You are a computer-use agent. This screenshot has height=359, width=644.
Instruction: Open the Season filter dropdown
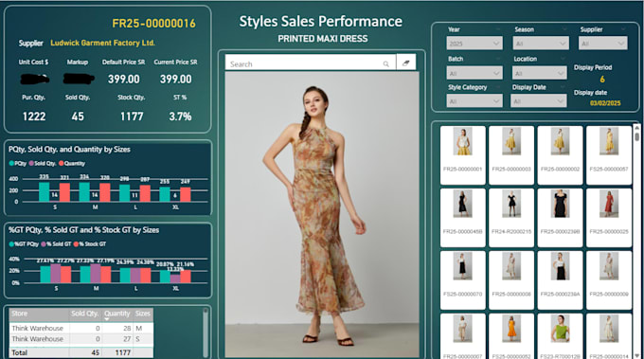click(541, 44)
